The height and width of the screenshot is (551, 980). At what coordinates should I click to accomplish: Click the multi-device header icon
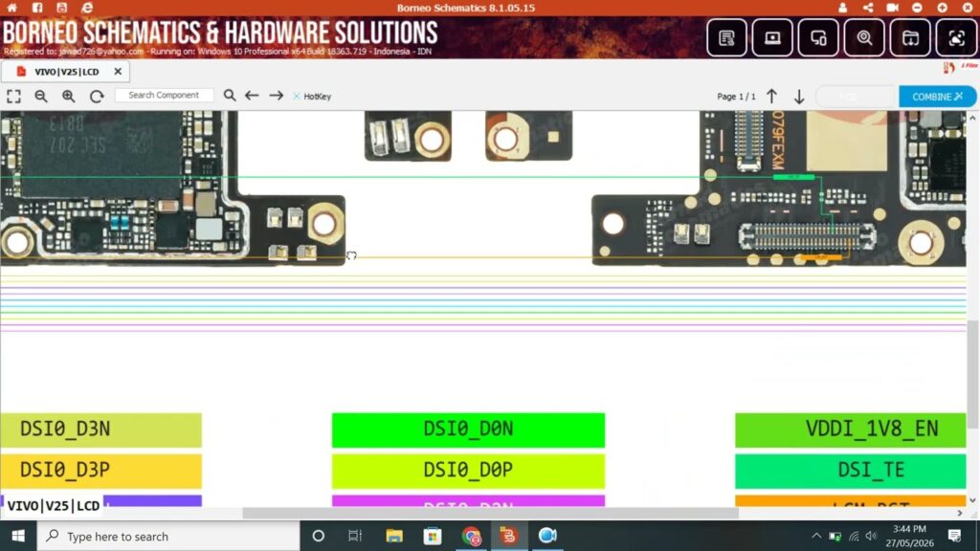(x=818, y=38)
